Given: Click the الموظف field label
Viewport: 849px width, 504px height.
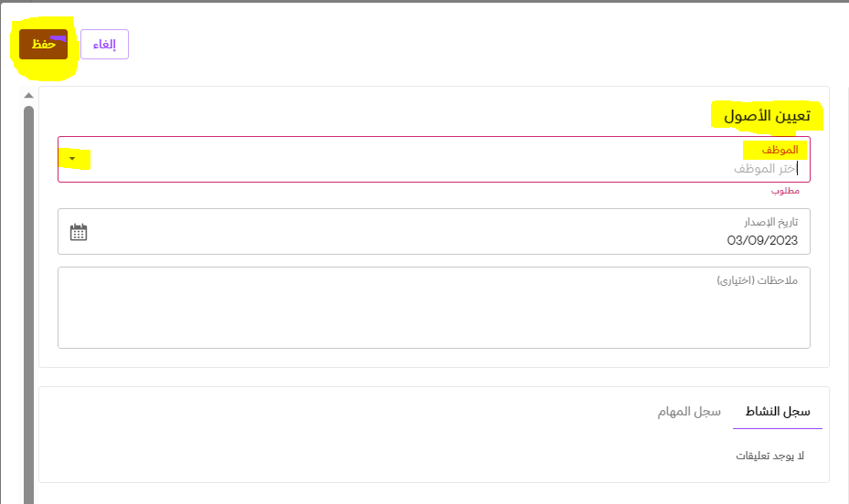Looking at the screenshot, I should click(779, 149).
